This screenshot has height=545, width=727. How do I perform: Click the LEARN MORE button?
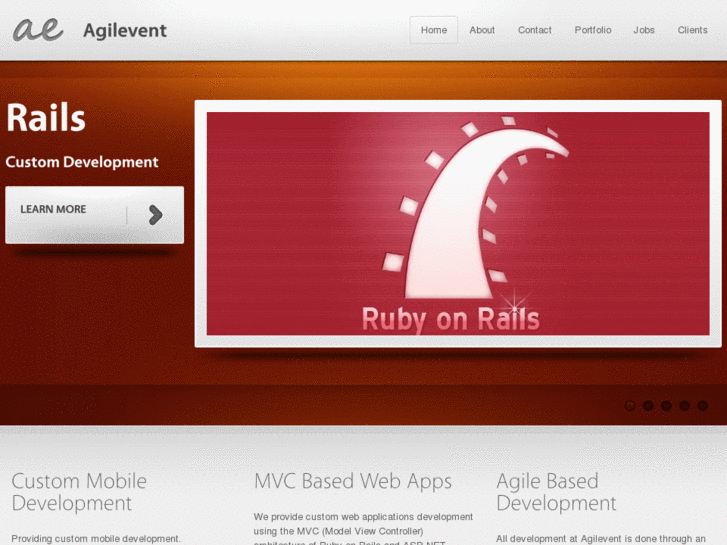pyautogui.click(x=95, y=215)
